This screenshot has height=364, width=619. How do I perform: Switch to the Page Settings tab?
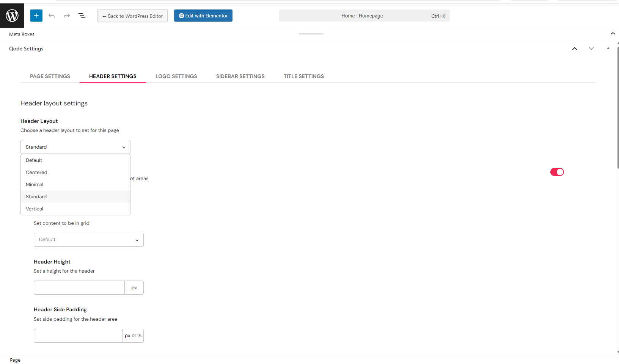coord(50,76)
